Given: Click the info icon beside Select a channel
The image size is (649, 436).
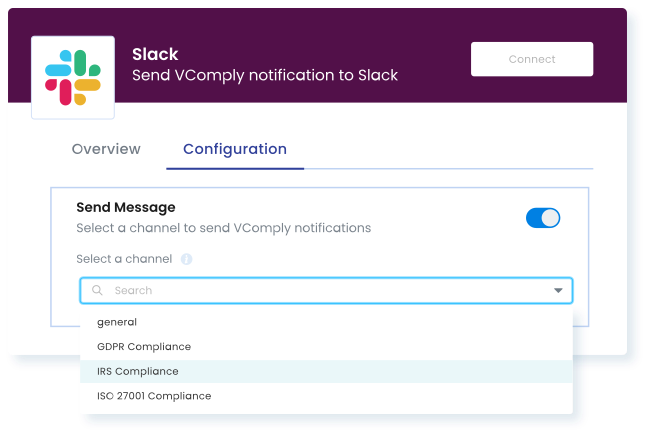Looking at the screenshot, I should tap(186, 259).
